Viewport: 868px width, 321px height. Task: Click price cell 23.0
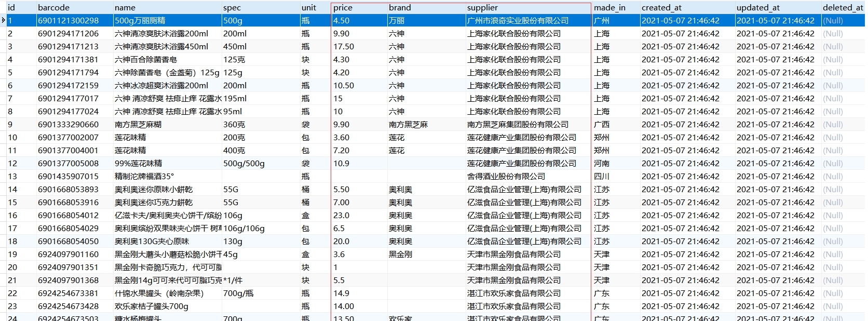coord(359,215)
